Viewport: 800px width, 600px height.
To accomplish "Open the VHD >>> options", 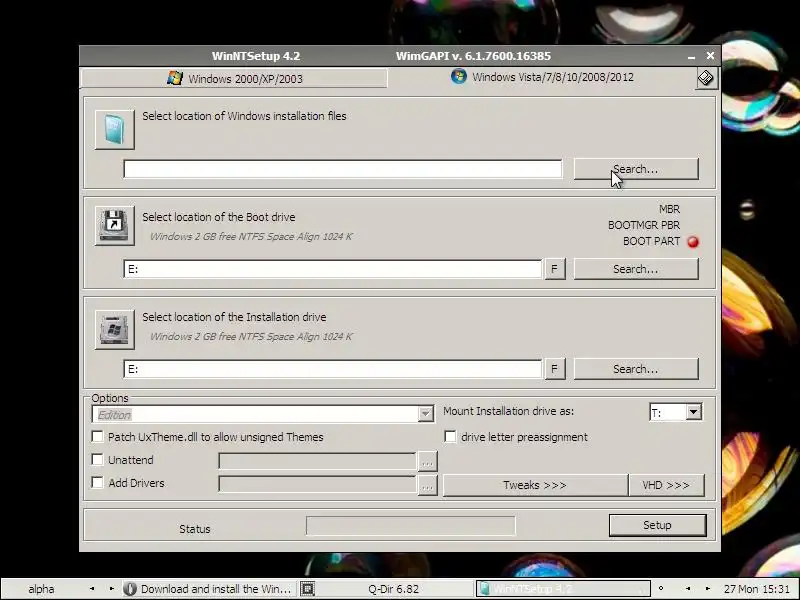I will pyautogui.click(x=666, y=485).
